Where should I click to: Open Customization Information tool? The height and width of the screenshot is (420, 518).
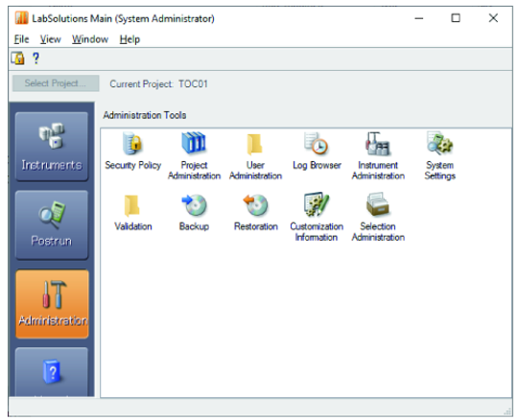coord(317,217)
